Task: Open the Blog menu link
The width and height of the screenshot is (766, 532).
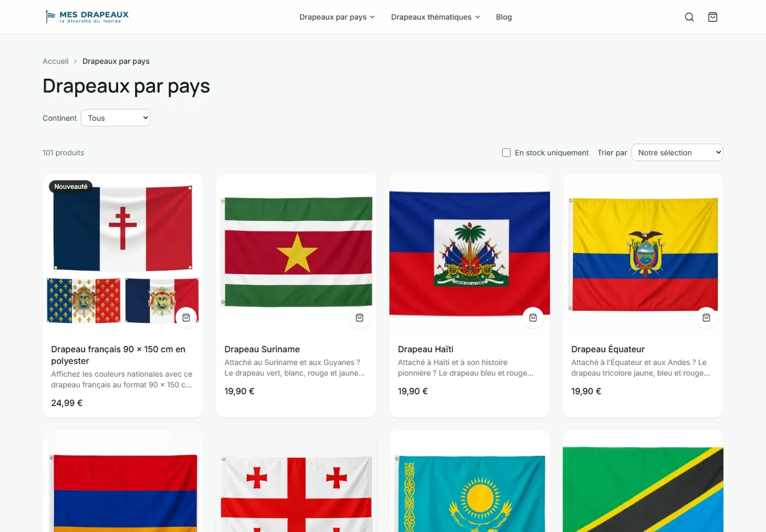Action: (x=504, y=17)
